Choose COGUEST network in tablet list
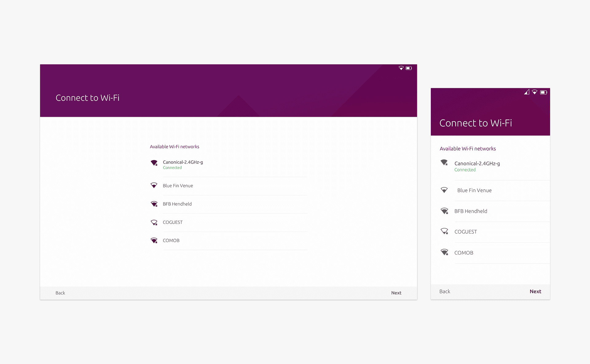 [x=173, y=222]
